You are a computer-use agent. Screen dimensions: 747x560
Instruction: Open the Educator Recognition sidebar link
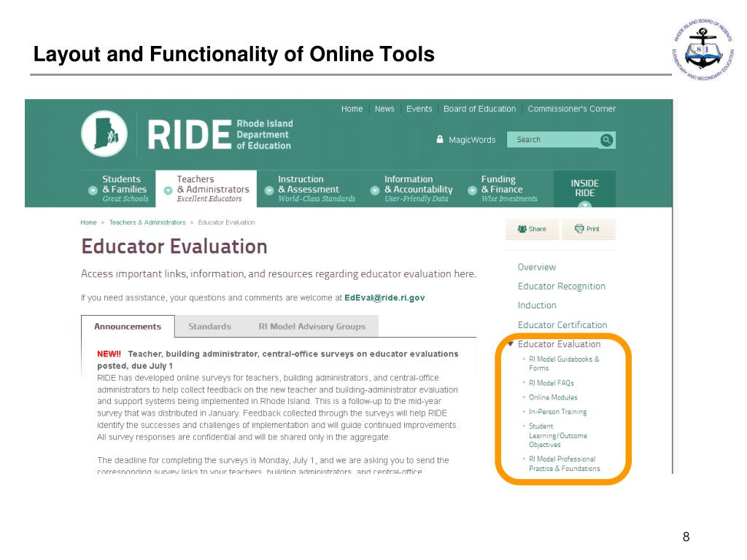[x=562, y=286]
